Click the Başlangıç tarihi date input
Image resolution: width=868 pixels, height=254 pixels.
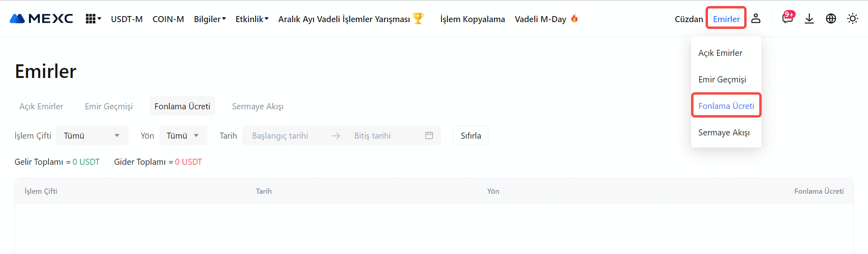pyautogui.click(x=280, y=135)
